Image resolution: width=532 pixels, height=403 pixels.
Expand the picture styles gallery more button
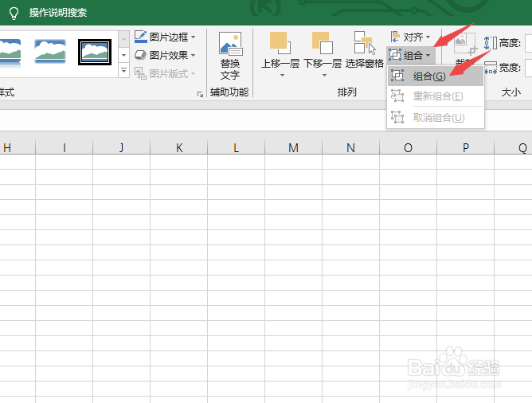(123, 70)
